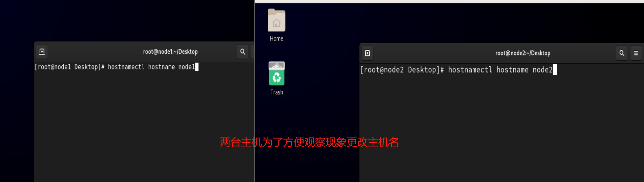Focus the empty area of node2 terminal
The height and width of the screenshot is (182, 644).
[501, 129]
